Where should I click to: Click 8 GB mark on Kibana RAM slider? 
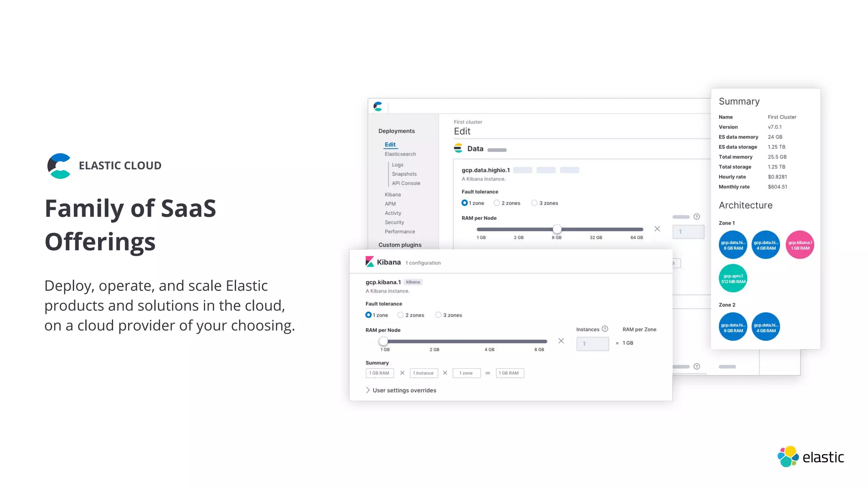click(x=539, y=349)
